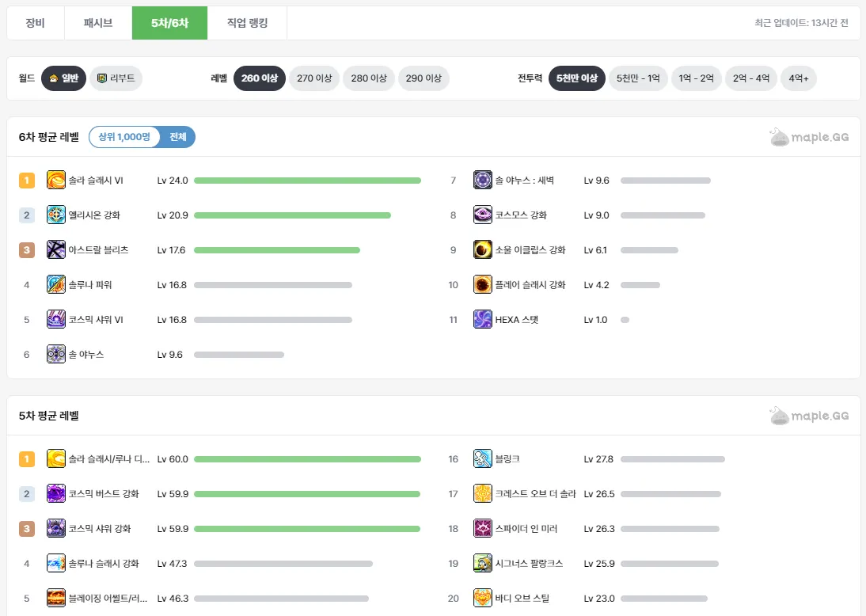This screenshot has height=616, width=866.
Task: Select combat power filter 2억 - 4억
Action: (x=751, y=78)
